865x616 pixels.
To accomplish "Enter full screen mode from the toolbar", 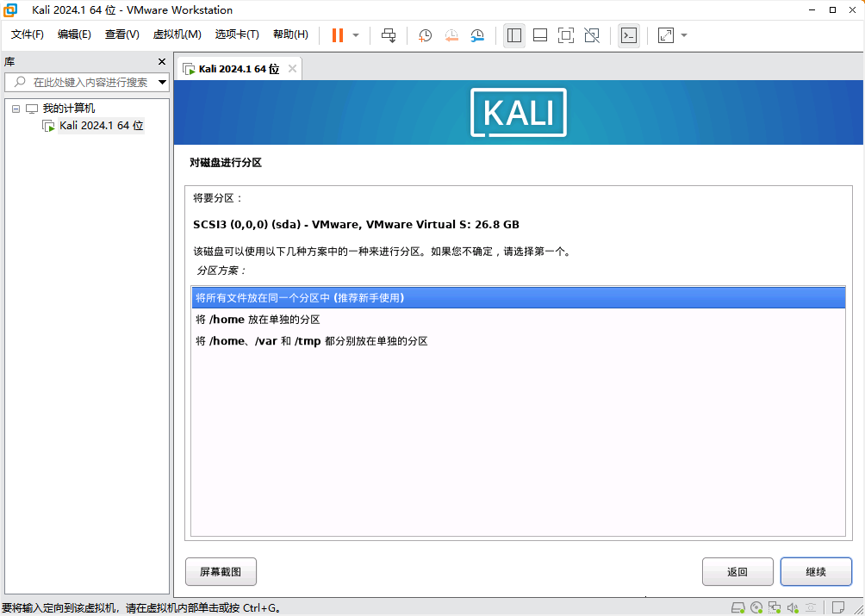I will (x=565, y=35).
